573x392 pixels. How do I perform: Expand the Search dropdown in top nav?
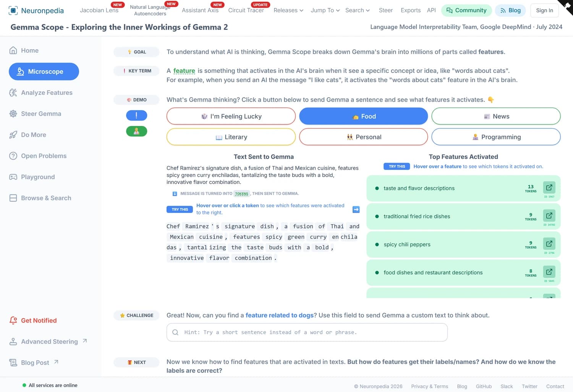pos(358,10)
